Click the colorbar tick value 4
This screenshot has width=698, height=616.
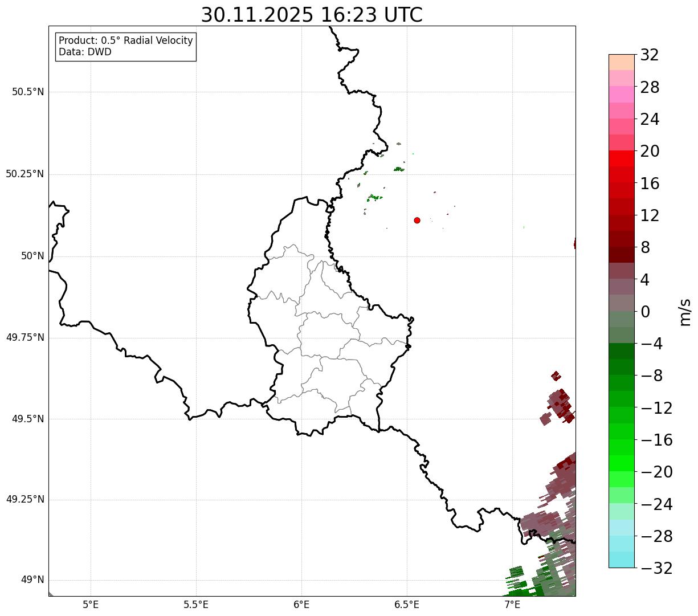point(645,280)
